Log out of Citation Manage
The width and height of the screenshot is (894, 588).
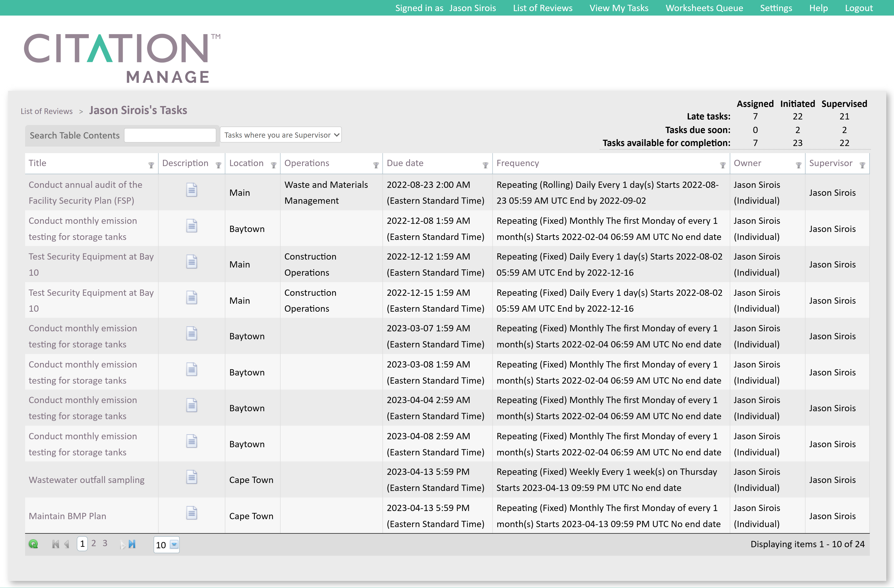pyautogui.click(x=859, y=8)
